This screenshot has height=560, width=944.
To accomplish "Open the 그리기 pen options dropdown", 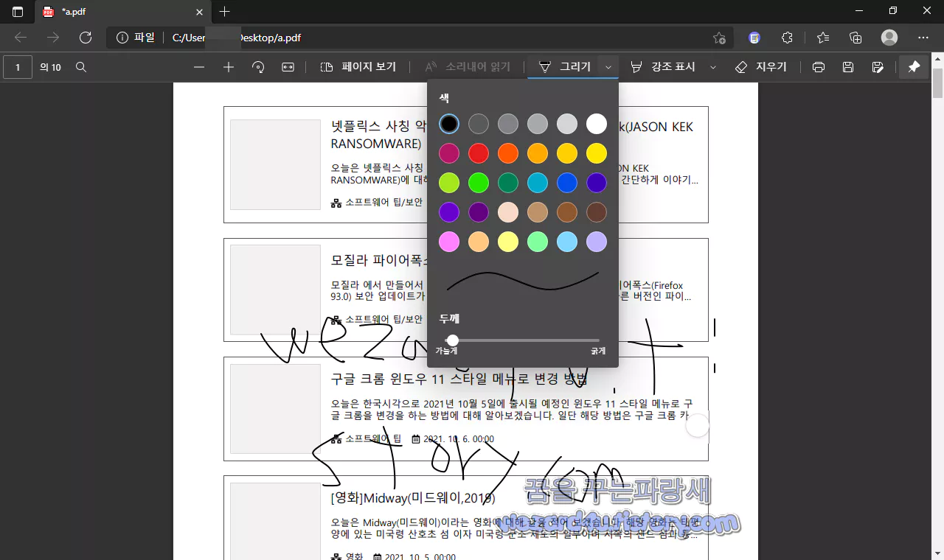I will pyautogui.click(x=608, y=66).
